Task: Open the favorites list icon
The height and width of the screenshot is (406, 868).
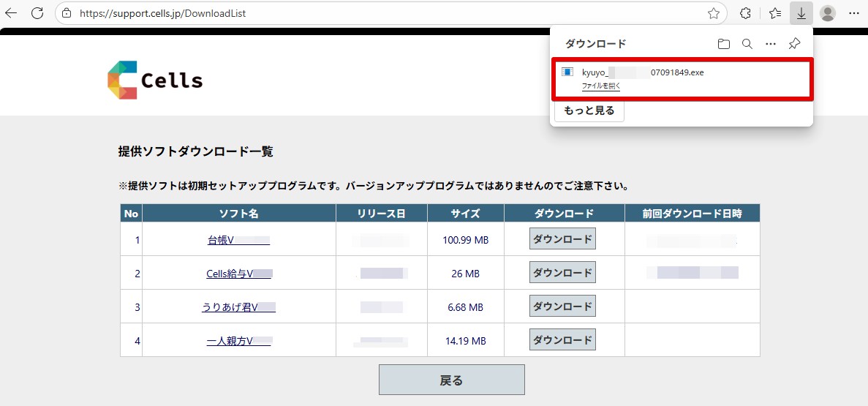Action: (x=775, y=13)
